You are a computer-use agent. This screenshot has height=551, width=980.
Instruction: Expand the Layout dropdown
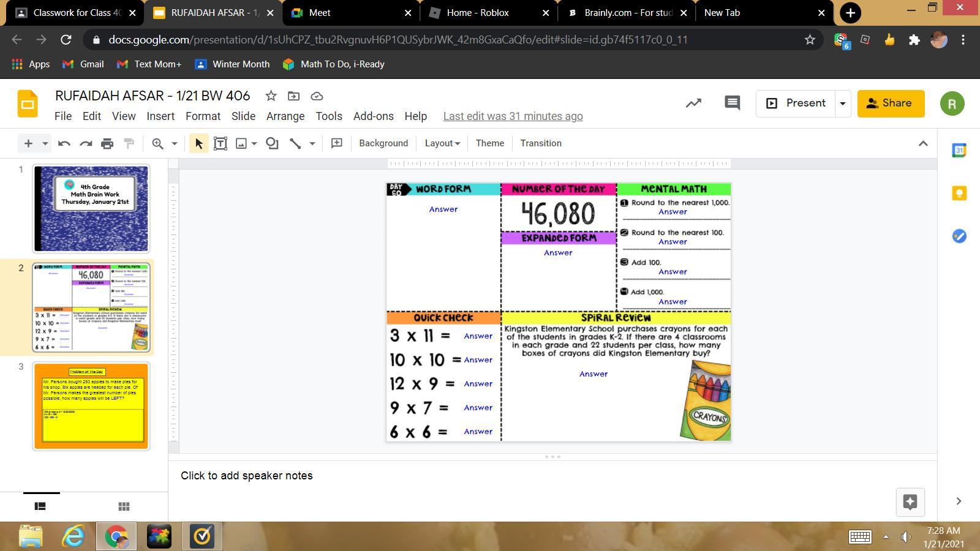coord(442,143)
